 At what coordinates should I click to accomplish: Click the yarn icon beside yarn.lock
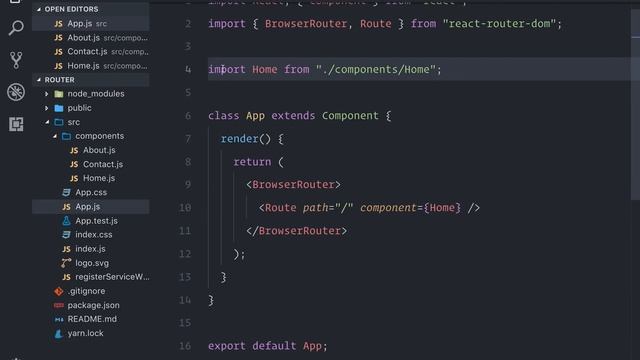[x=59, y=333]
